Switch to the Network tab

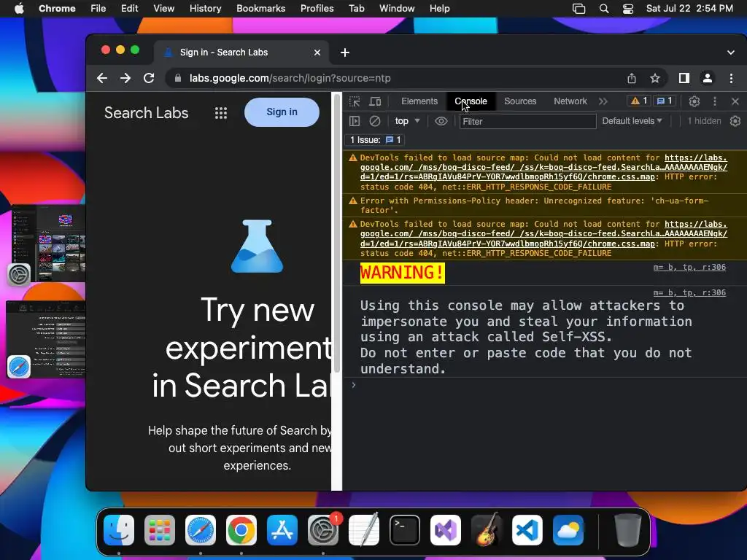tap(570, 101)
